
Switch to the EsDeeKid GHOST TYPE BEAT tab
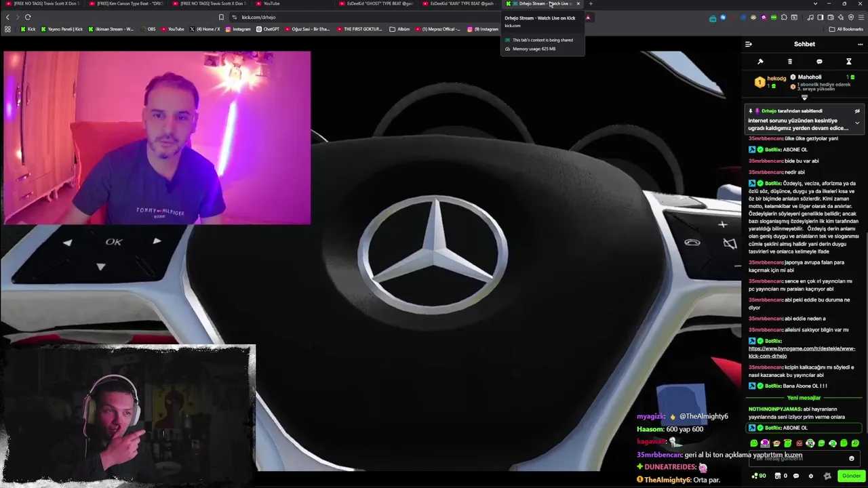click(376, 3)
